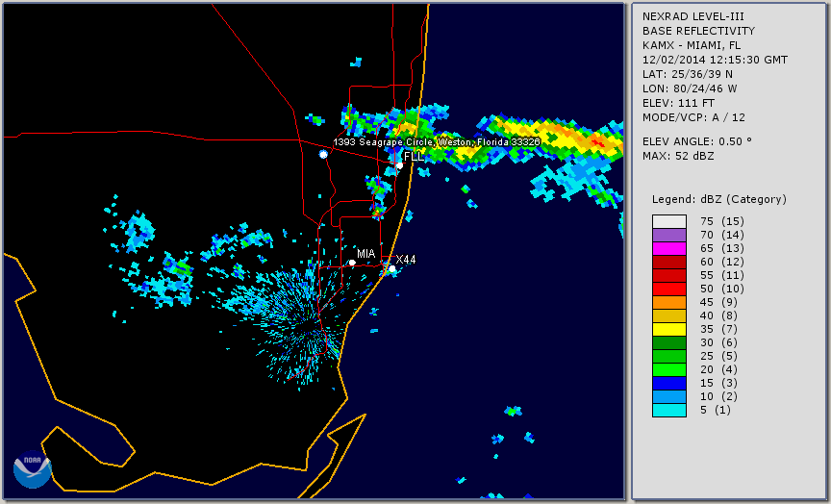Click the MAX: 52 dBZ text
831x504 pixels.
678,156
